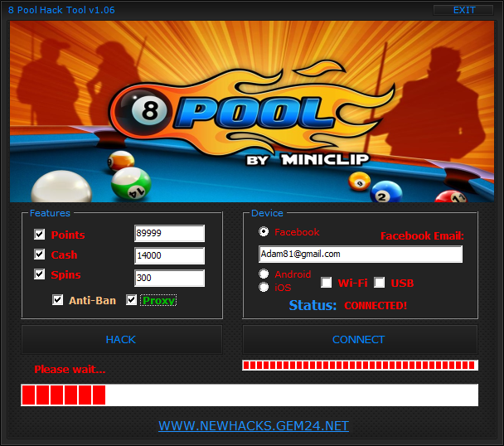Click the 'Features' group label
The width and height of the screenshot is (504, 446).
point(50,213)
